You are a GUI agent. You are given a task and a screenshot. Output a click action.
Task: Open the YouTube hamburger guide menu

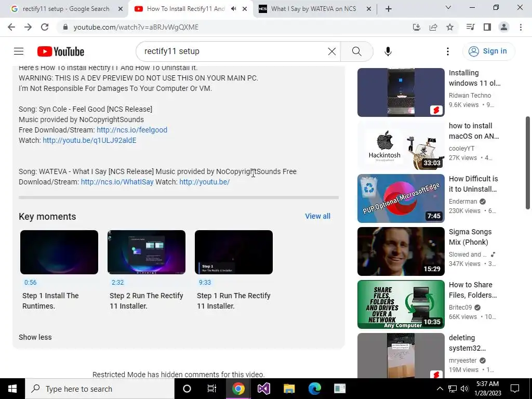pyautogui.click(x=19, y=51)
